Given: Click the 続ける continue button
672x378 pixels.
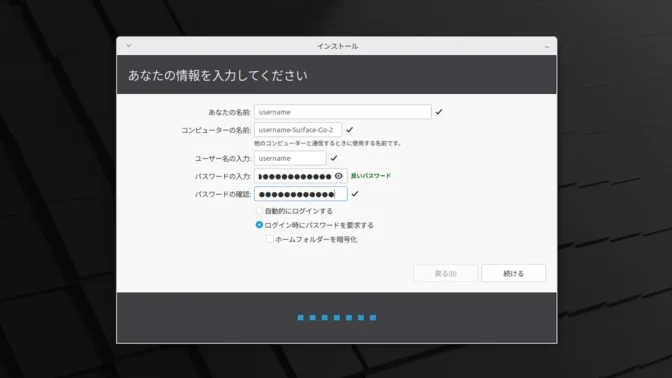Looking at the screenshot, I should coord(513,273).
